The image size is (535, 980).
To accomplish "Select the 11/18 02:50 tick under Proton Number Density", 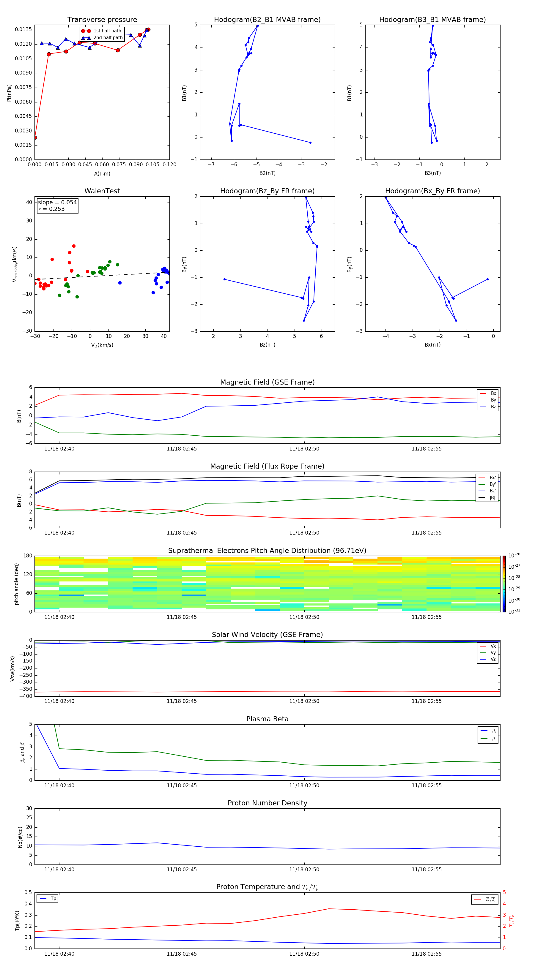I will 304,869.
